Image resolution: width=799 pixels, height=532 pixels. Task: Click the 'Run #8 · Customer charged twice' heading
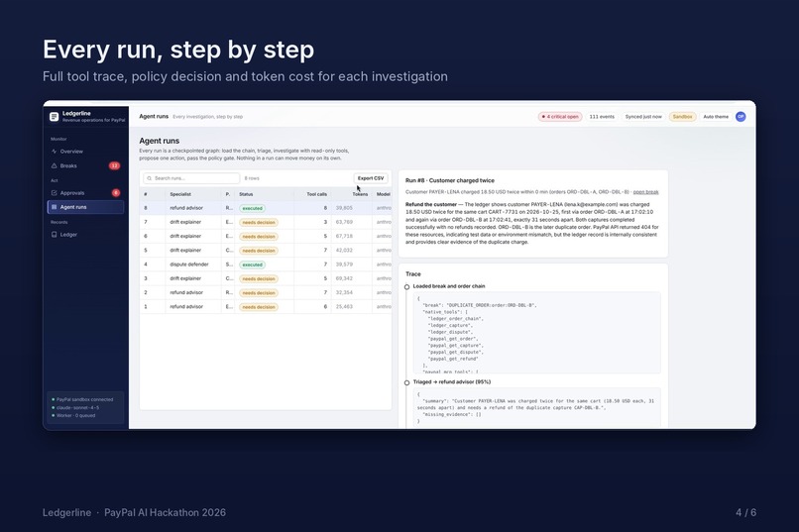click(449, 180)
